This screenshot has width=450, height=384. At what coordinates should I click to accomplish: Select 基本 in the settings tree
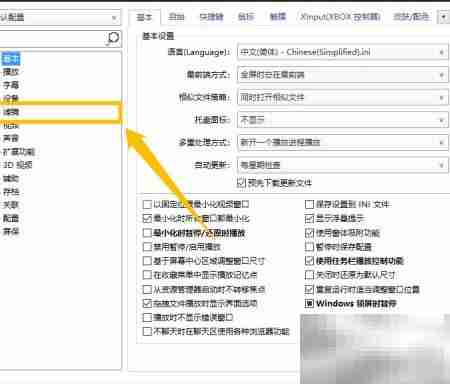click(11, 59)
